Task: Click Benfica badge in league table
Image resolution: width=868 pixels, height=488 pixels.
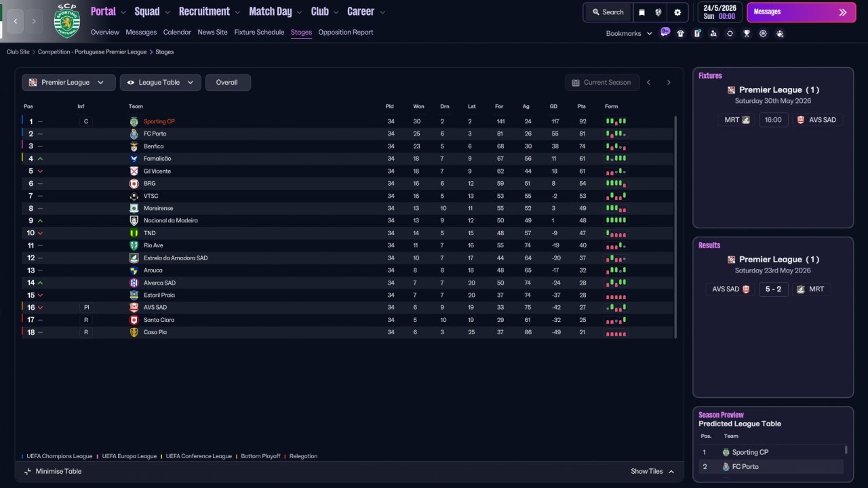Action: [134, 146]
